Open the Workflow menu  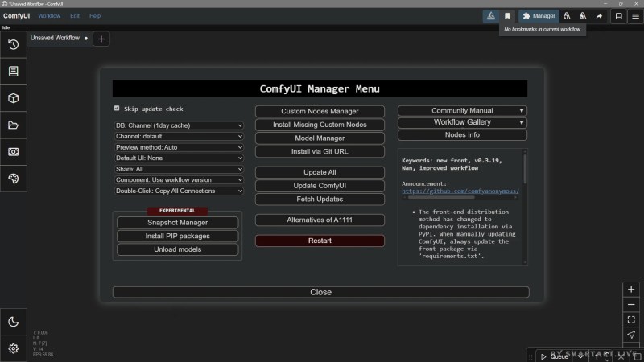click(x=49, y=16)
